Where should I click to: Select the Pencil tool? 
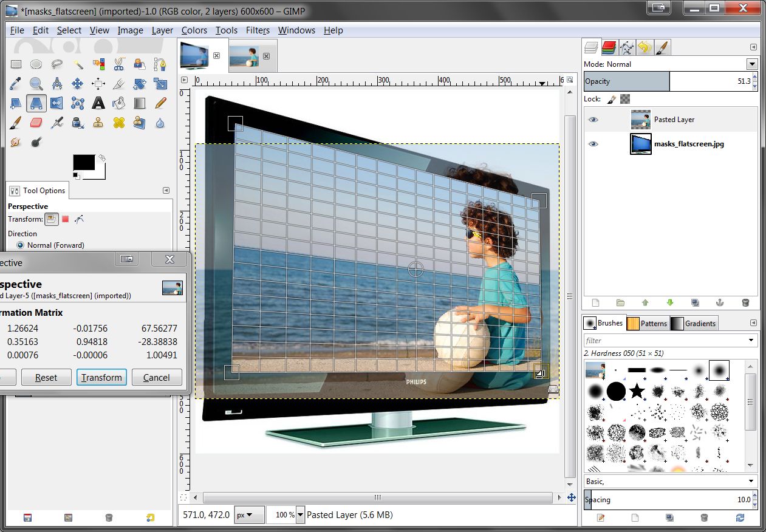(160, 103)
